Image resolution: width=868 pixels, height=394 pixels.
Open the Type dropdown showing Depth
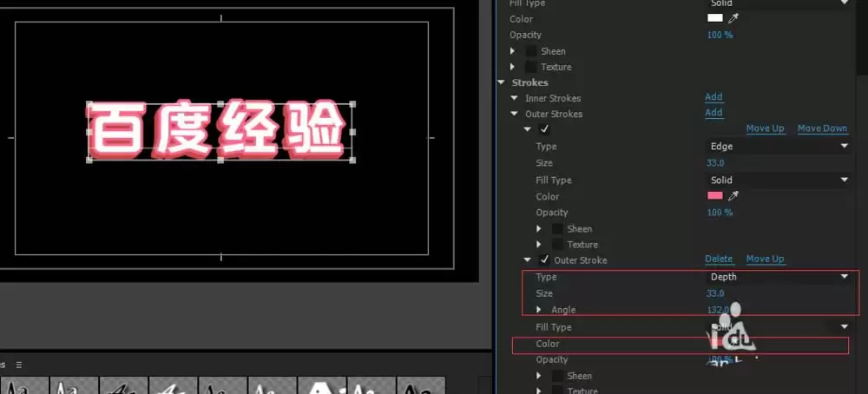779,277
